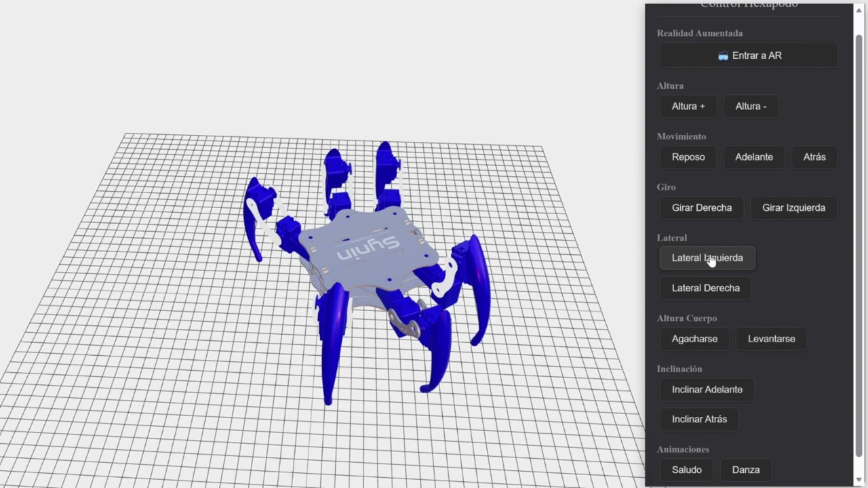Click the Realidad Aumentada section label

pos(700,33)
